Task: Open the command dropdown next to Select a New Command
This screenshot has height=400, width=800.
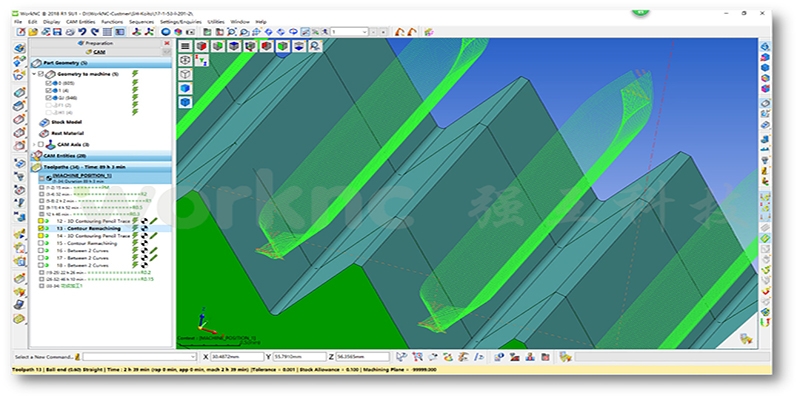Action: 192,357
